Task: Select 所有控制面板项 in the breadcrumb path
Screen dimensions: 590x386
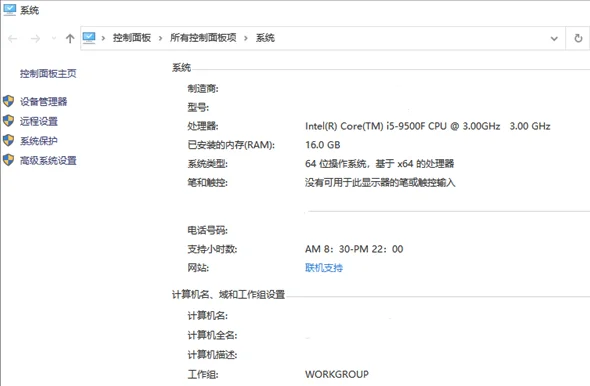Action: point(203,38)
